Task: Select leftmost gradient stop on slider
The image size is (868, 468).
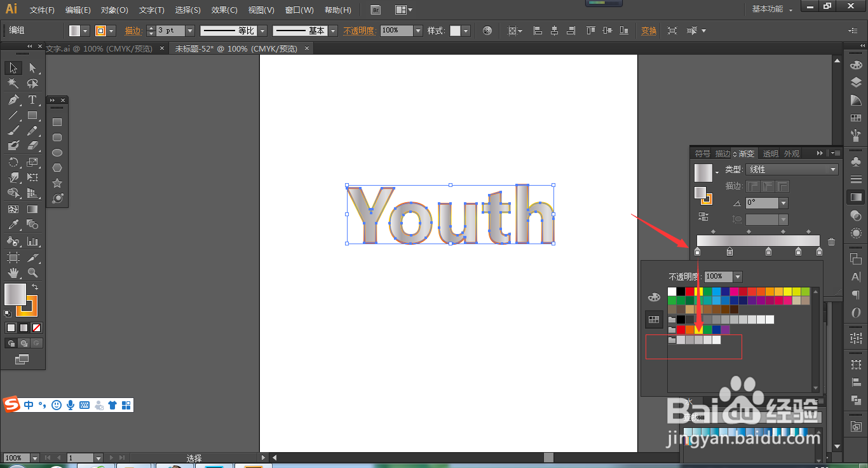Action: [697, 252]
